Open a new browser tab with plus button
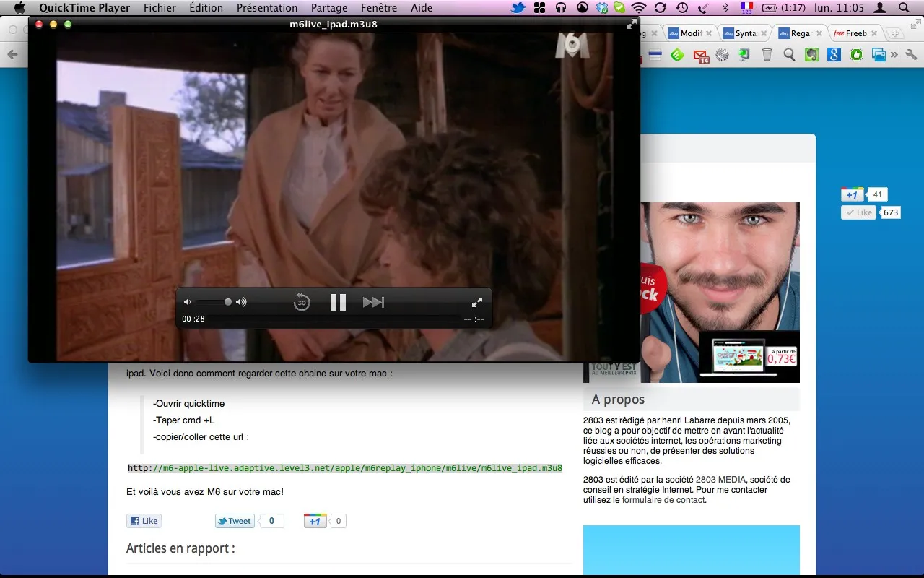 pyautogui.click(x=894, y=33)
